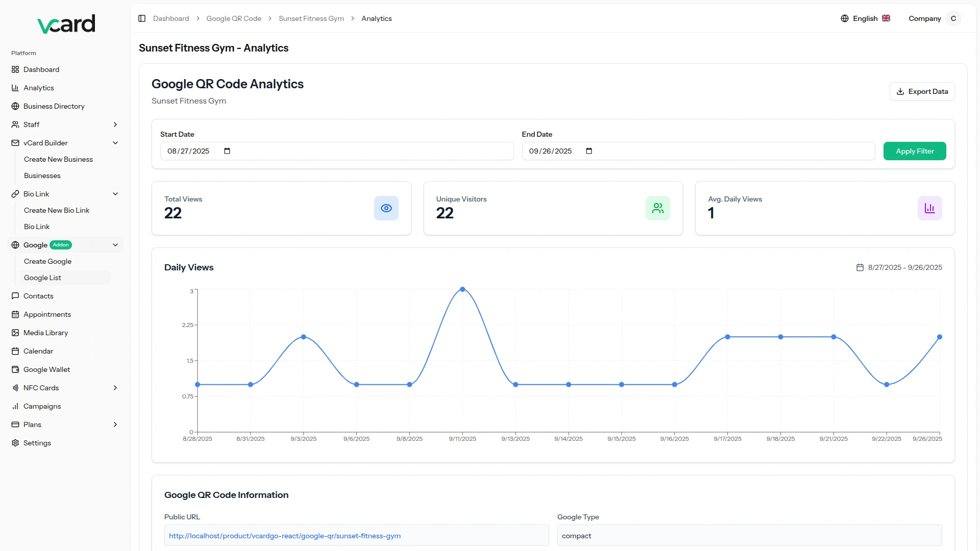This screenshot has height=551, width=980.
Task: Click the green Unique Visitors people icon
Action: click(x=658, y=208)
